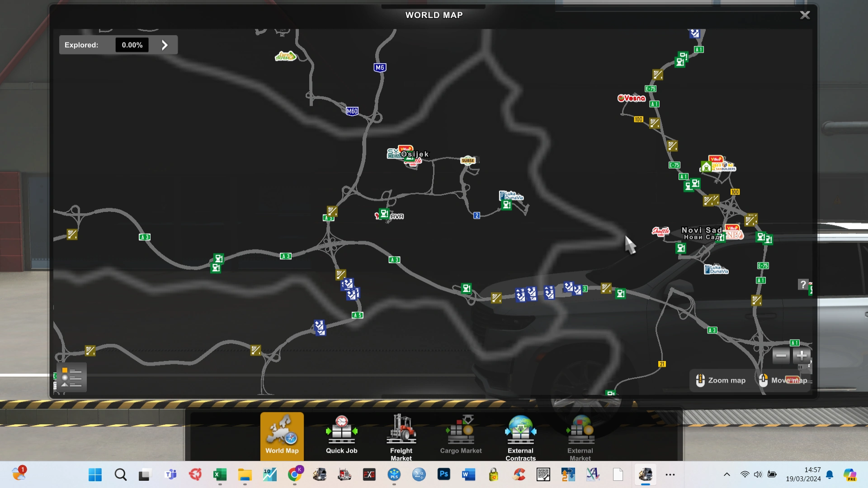Click the M6 road sign marker
Viewport: 868px width, 488px height.
point(380,68)
